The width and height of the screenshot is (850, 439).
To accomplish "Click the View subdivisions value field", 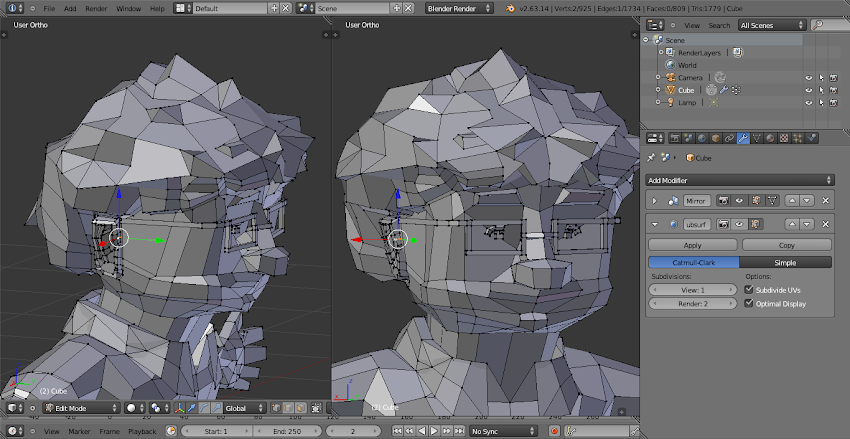I will click(692, 290).
